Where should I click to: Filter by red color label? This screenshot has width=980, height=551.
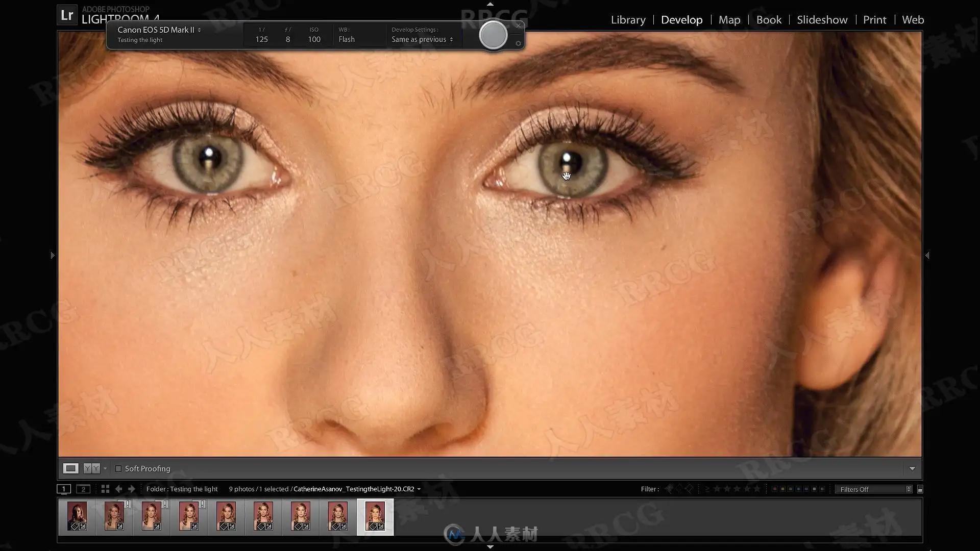pos(775,489)
